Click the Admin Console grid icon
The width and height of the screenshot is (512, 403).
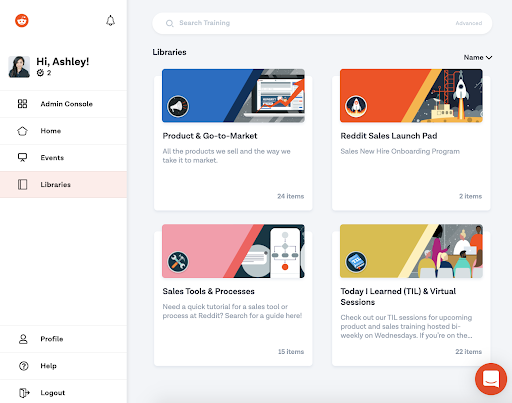coord(22,104)
